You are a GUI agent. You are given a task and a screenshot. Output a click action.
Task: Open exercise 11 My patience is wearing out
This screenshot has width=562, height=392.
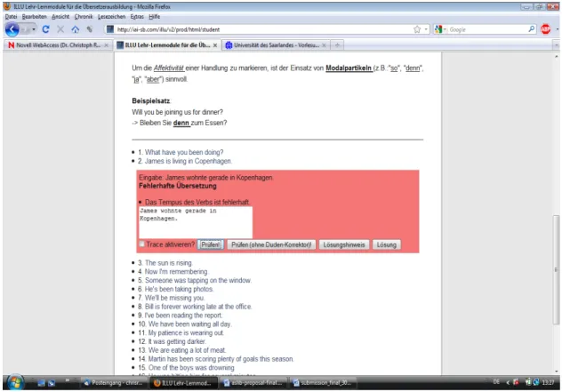pyautogui.click(x=186, y=332)
